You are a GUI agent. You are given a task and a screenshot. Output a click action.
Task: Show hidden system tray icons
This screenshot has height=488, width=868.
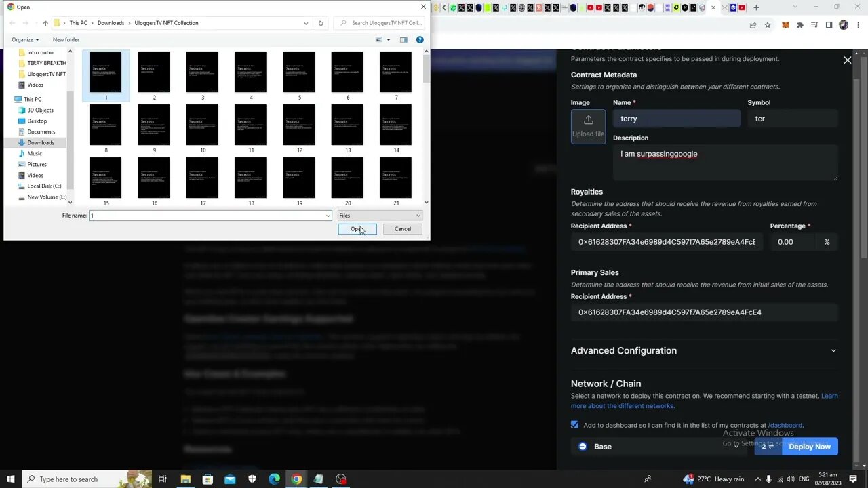pyautogui.click(x=758, y=479)
